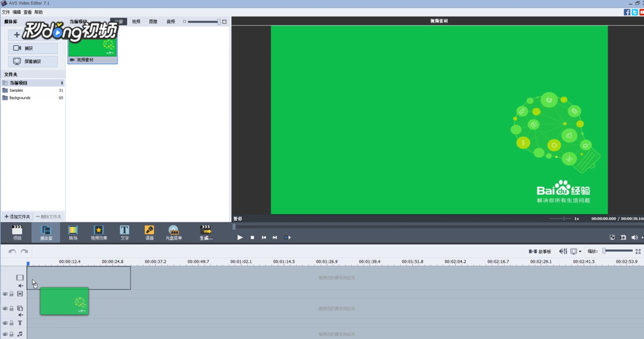
Task: Click the fullscreen preview icon
Action: (x=612, y=237)
